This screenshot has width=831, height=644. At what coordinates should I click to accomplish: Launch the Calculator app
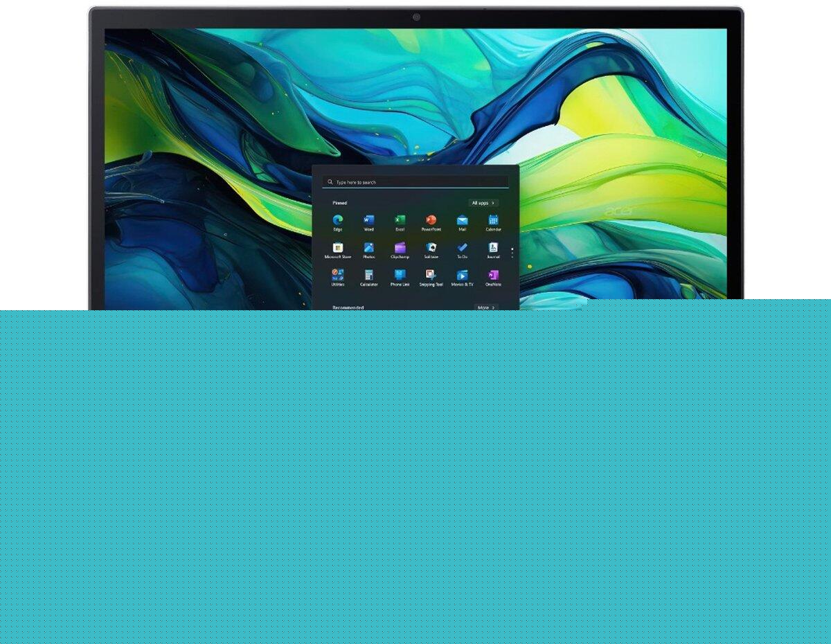click(x=368, y=276)
